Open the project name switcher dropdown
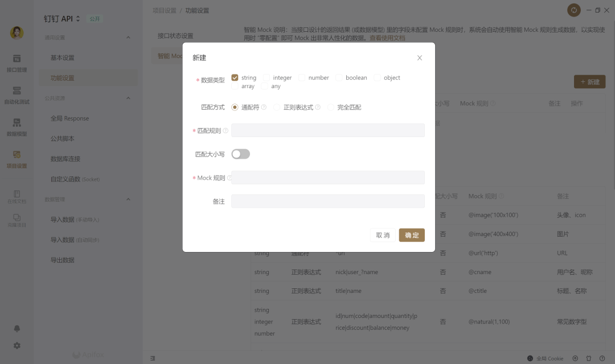This screenshot has width=615, height=364. pos(78,18)
